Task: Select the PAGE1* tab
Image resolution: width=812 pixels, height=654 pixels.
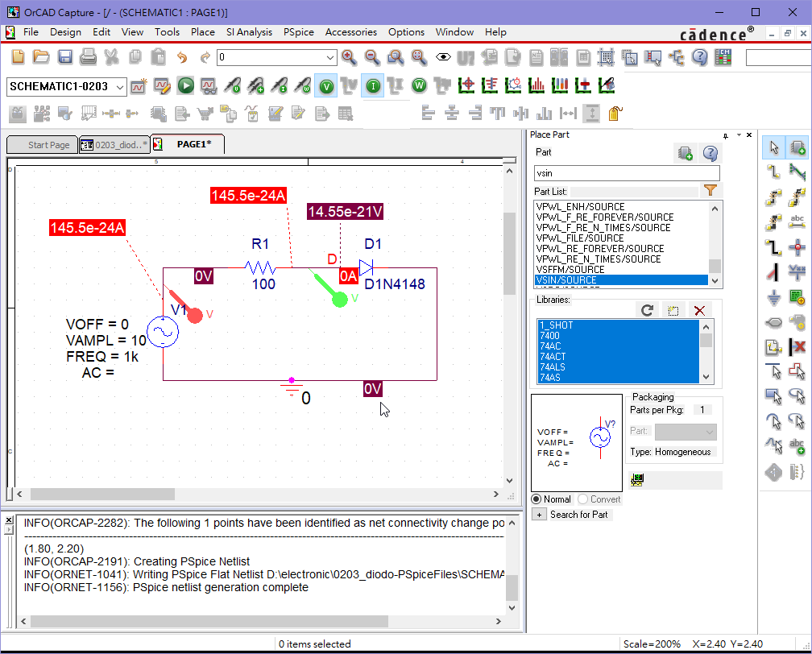Action: tap(188, 144)
